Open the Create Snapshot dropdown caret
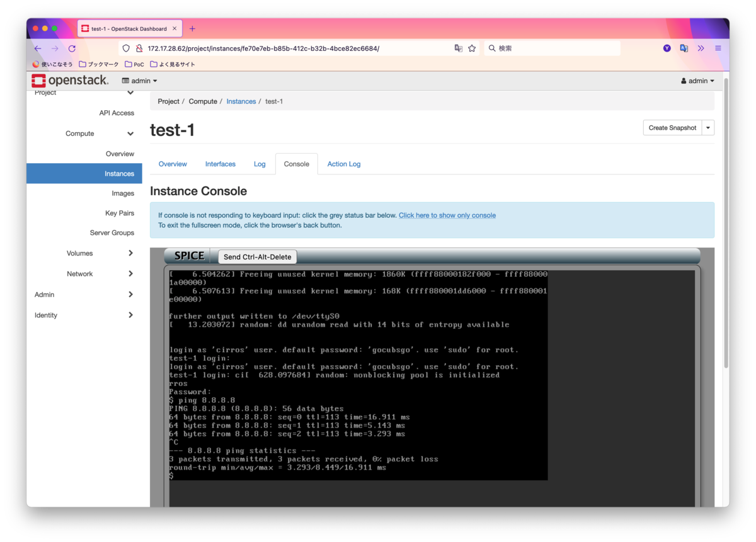Screen dimensions: 756x542 click(708, 128)
